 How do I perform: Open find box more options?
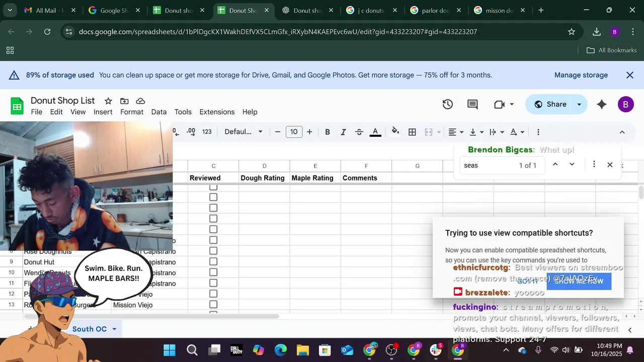[x=594, y=164]
